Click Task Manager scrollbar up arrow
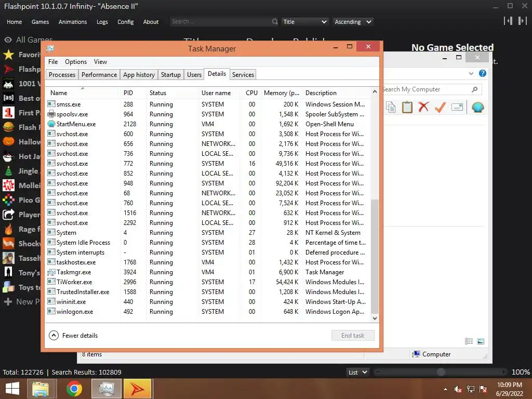532x399 pixels. click(375, 91)
